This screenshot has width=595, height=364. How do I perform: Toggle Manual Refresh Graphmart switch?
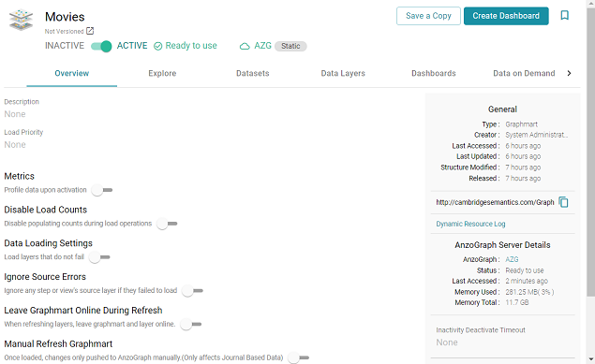click(x=299, y=357)
